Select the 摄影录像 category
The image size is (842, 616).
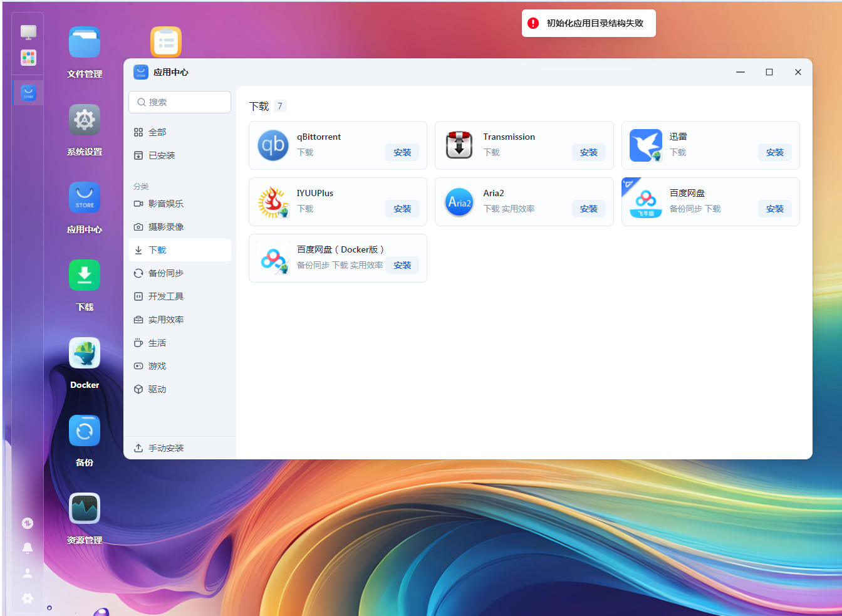pyautogui.click(x=180, y=227)
